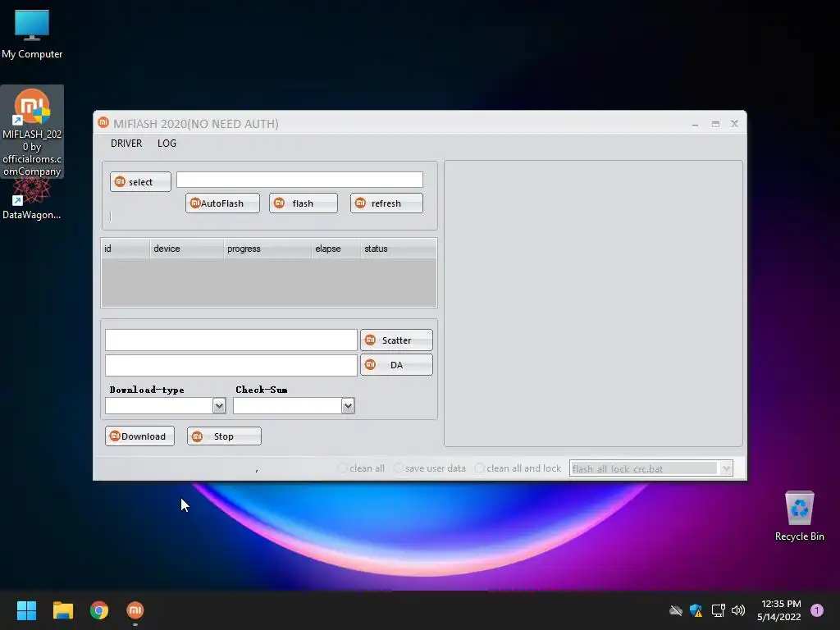
Task: Open the volume control in tray
Action: tap(738, 610)
